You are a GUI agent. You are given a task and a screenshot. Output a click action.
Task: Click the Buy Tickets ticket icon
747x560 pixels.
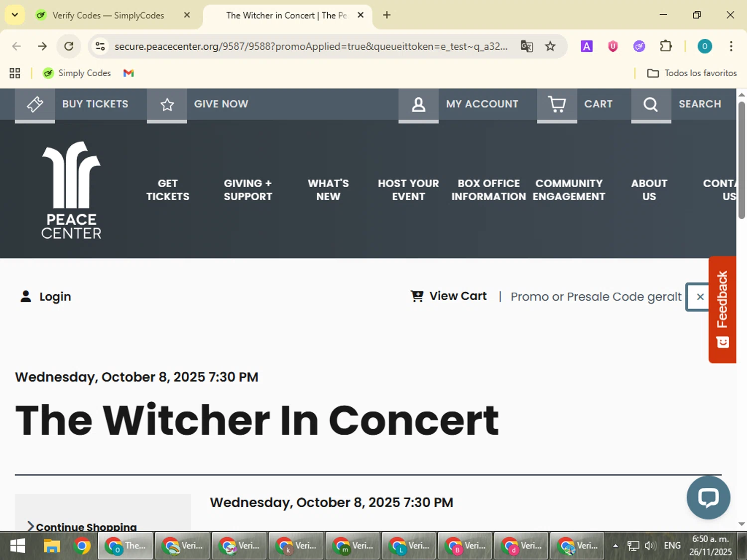click(35, 105)
